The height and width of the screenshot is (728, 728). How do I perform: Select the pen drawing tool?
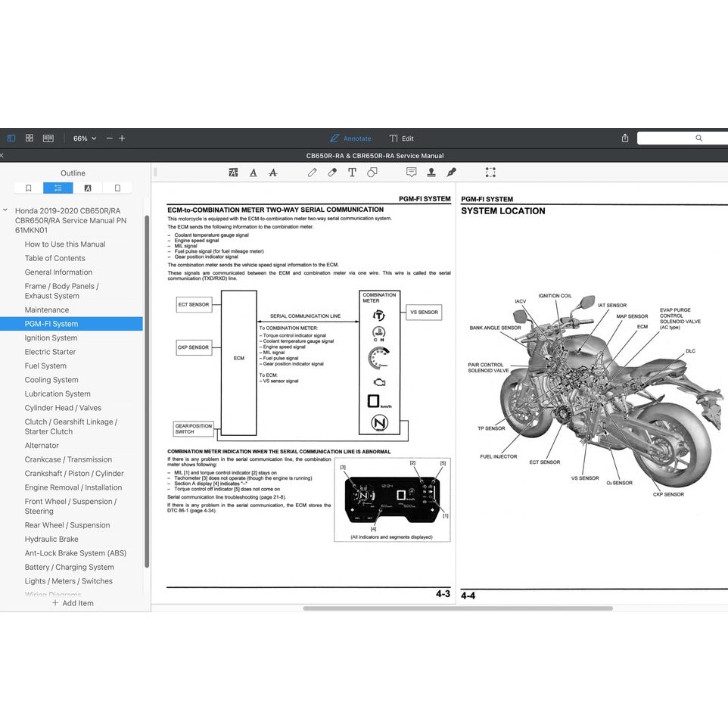pyautogui.click(x=312, y=173)
